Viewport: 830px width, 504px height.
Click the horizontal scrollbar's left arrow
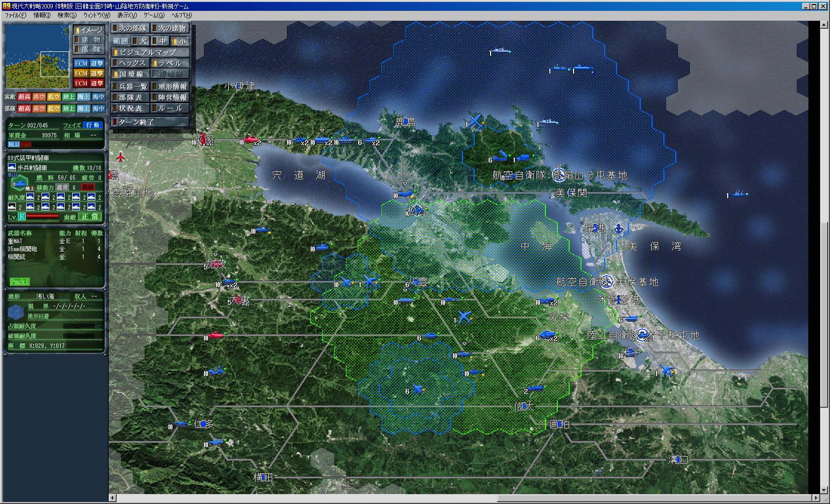pyautogui.click(x=113, y=498)
